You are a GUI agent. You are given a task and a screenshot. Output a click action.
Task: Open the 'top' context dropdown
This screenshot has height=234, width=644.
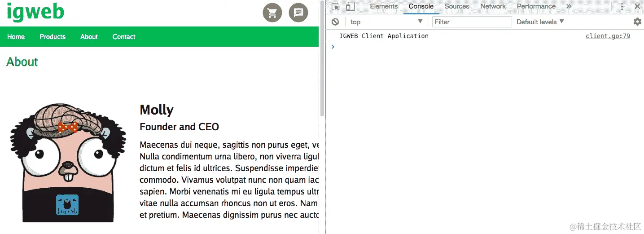pyautogui.click(x=386, y=22)
